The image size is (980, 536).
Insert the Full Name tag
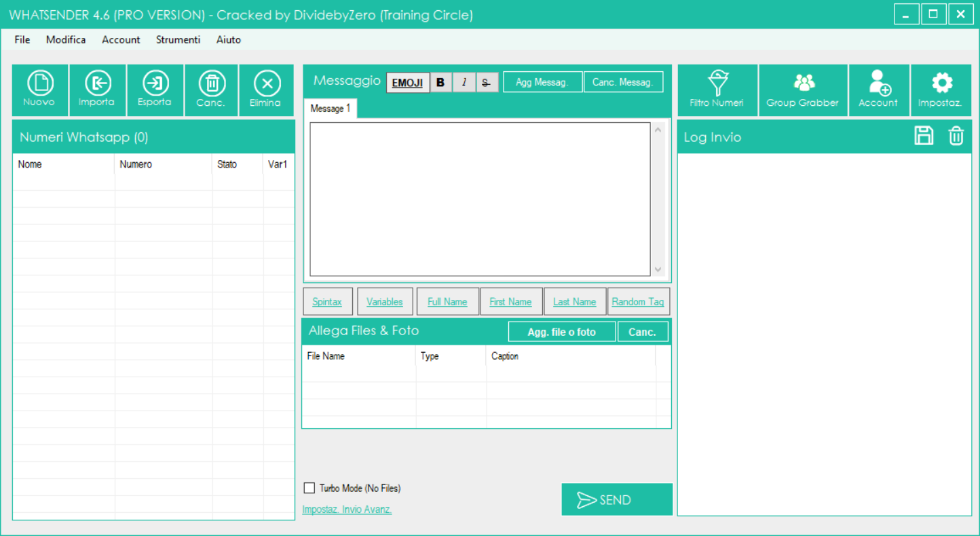pyautogui.click(x=447, y=302)
